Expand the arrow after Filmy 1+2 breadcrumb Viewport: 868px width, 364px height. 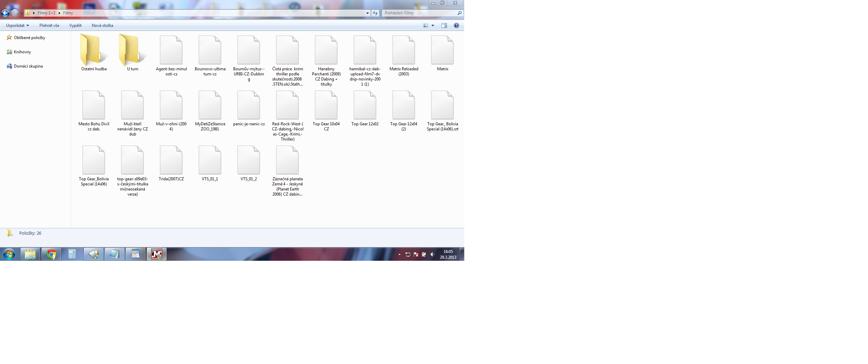point(59,13)
